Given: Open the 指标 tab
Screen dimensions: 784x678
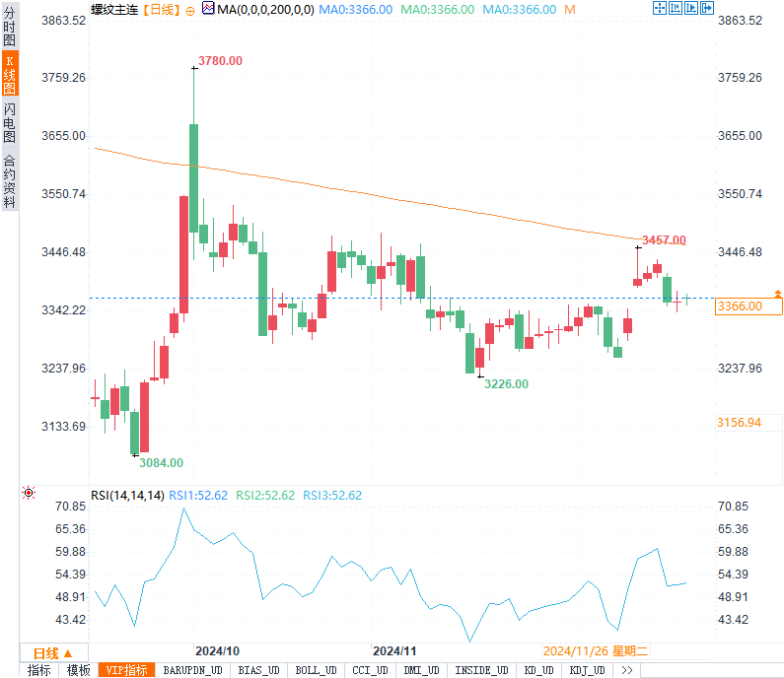Looking at the screenshot, I should click(39, 670).
